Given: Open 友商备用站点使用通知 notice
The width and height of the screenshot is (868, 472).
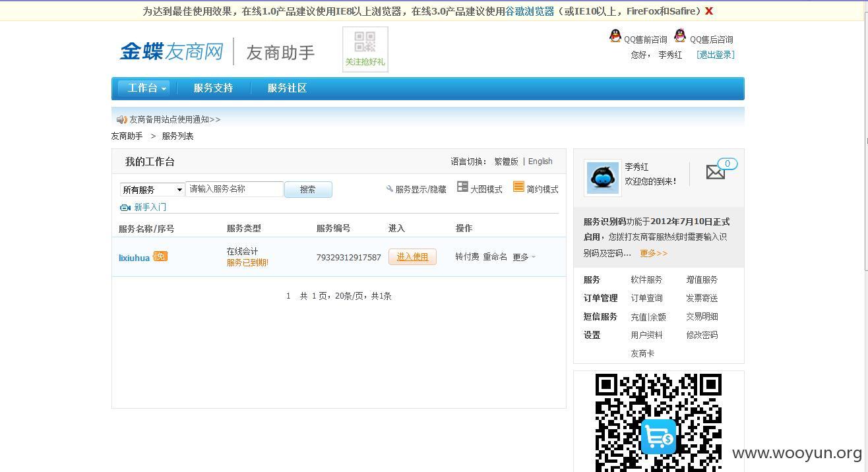Looking at the screenshot, I should [x=175, y=119].
